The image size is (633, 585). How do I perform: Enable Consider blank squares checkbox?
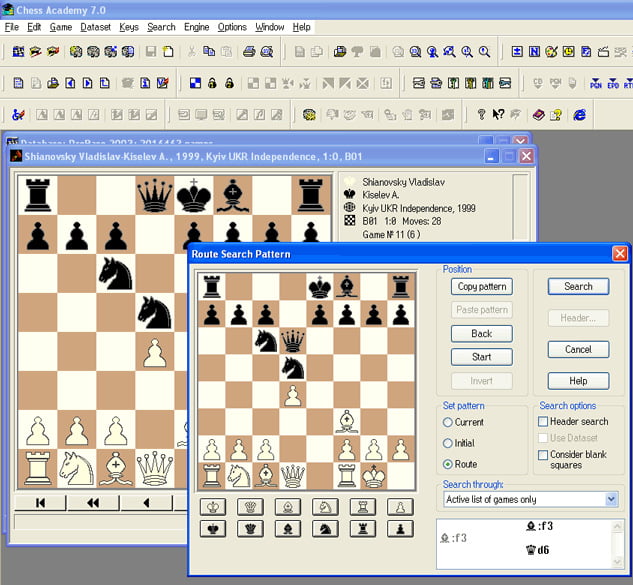(543, 455)
